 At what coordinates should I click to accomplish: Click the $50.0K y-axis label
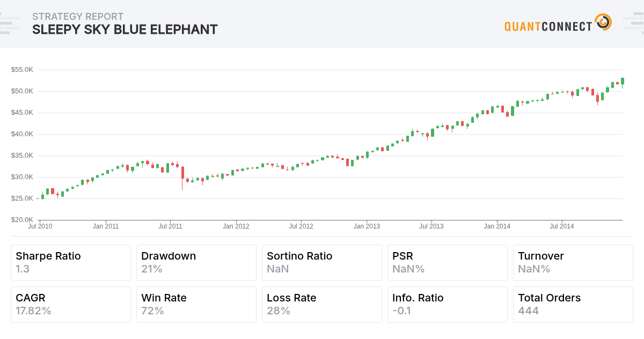coord(22,91)
